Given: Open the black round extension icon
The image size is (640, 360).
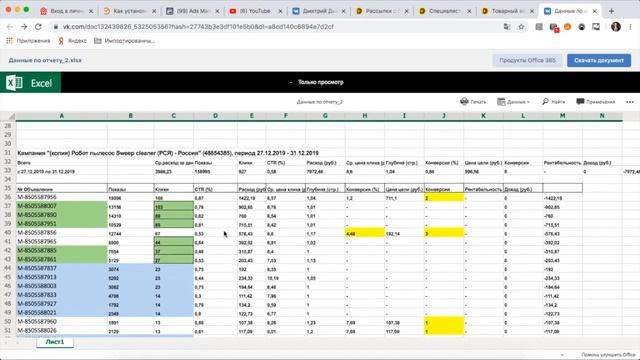Looking at the screenshot, I should click(582, 27).
